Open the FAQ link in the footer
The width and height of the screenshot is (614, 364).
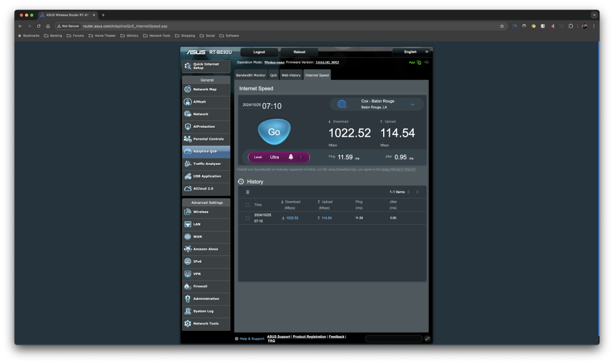click(272, 341)
